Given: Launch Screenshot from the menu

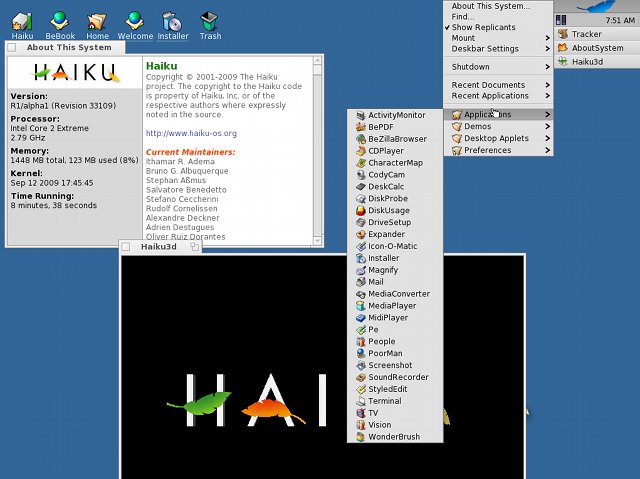Looking at the screenshot, I should (x=395, y=365).
